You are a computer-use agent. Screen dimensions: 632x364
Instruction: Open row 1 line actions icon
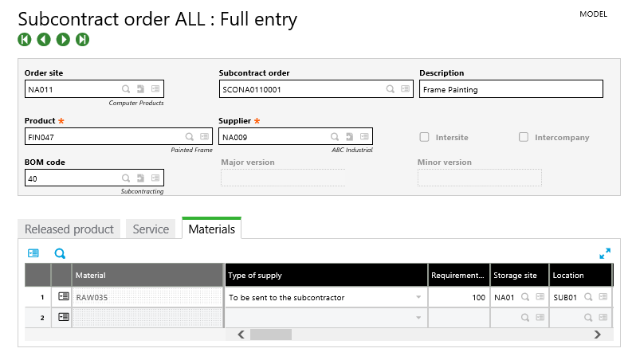tap(63, 297)
